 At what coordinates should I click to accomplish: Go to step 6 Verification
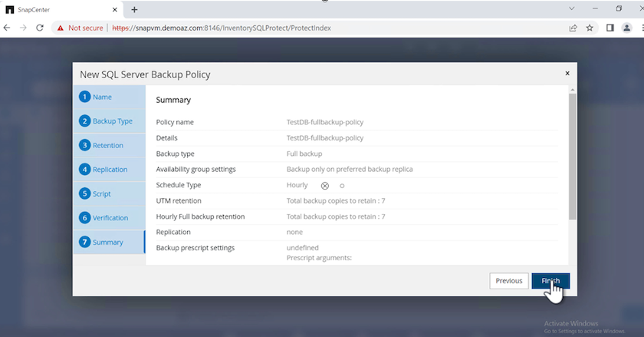[x=109, y=218]
